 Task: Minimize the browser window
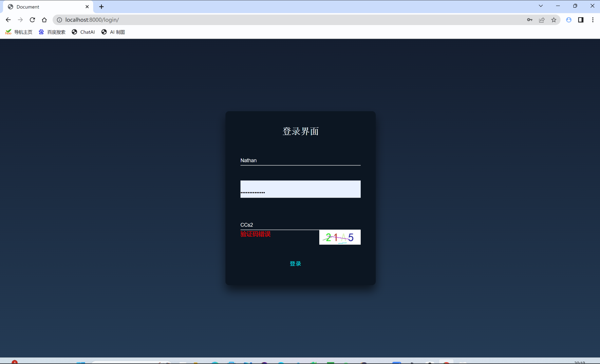[x=558, y=6]
